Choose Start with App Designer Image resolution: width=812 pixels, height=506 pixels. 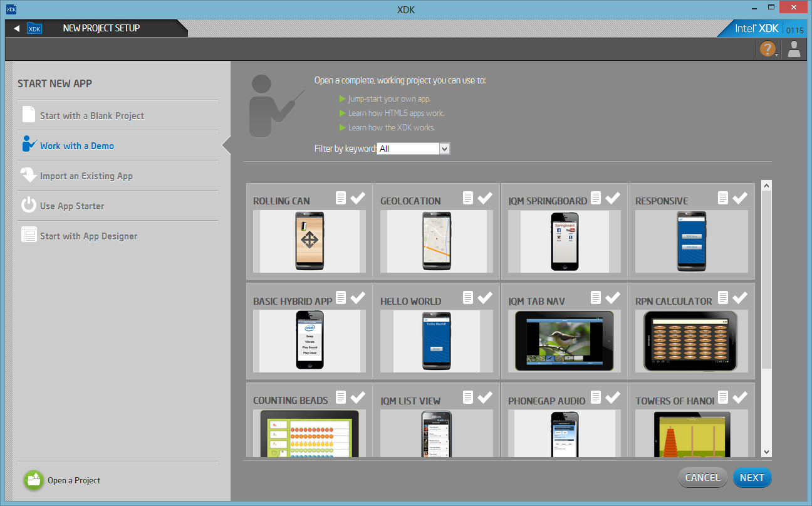(x=118, y=236)
